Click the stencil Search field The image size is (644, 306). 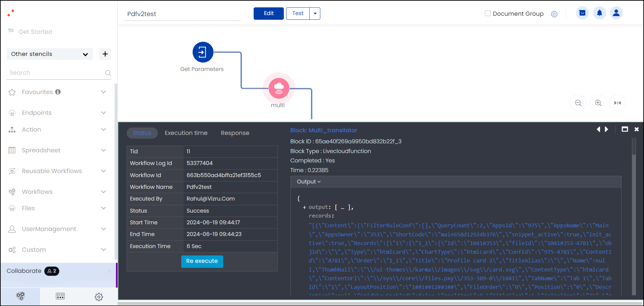coord(55,73)
